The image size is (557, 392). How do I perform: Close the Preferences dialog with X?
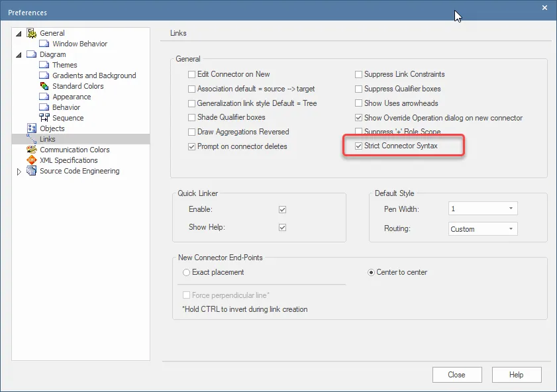[x=544, y=7]
